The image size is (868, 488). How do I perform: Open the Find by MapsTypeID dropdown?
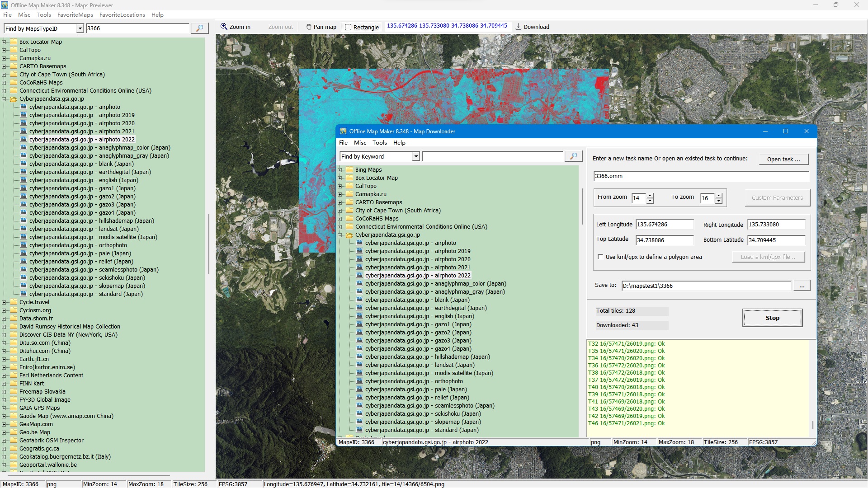[80, 28]
